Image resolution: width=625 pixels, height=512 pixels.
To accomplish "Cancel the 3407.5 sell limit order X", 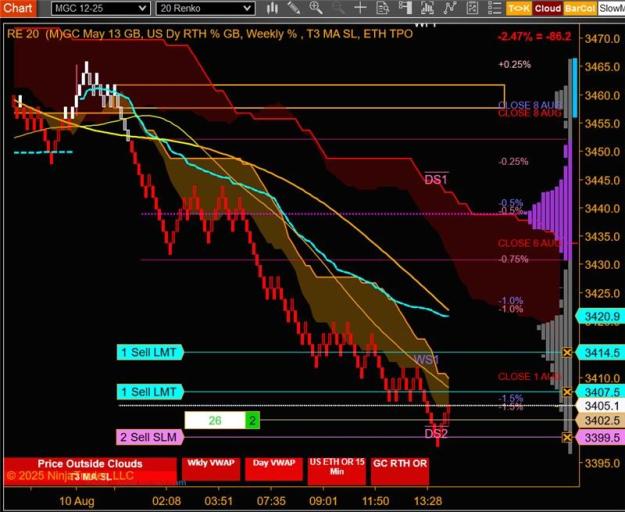I will 567,392.
